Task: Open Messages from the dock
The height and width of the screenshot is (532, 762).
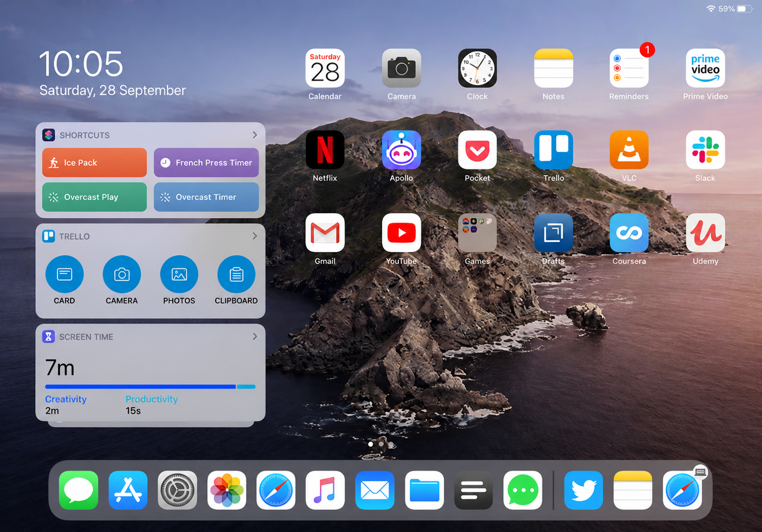Action: click(x=79, y=490)
